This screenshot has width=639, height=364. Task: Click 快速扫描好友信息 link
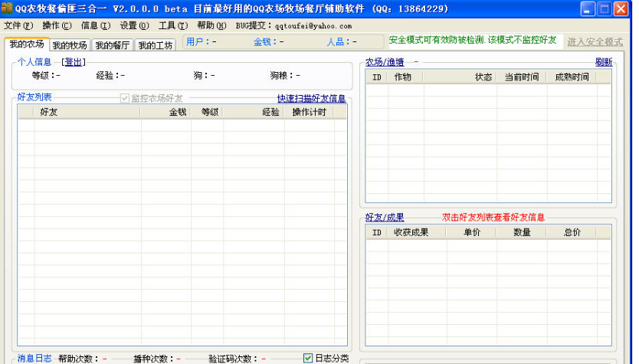click(x=311, y=98)
